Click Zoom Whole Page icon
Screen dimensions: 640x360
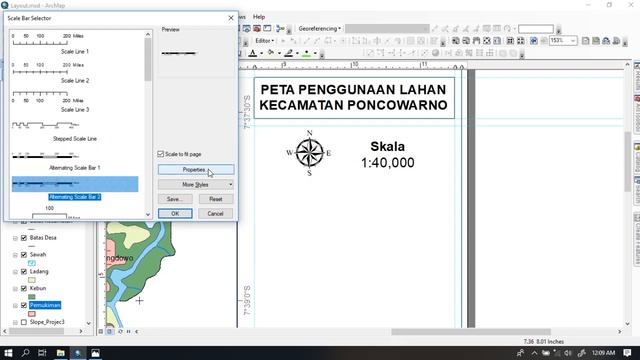point(487,41)
